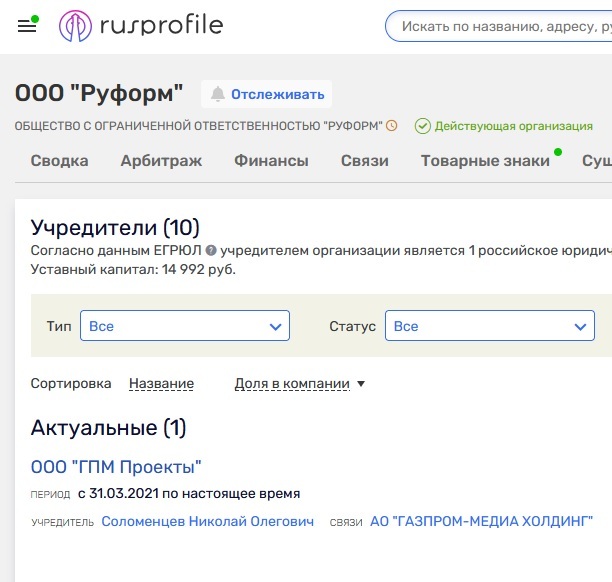Screen dimensions: 612x582
Task: Open the Тип dropdown
Action: click(185, 326)
